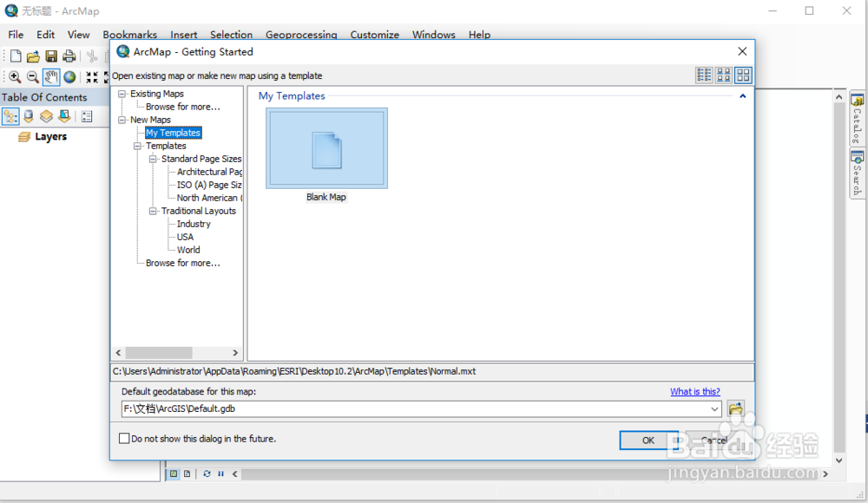Open the Bookmarks menu
The width and height of the screenshot is (868, 503).
[129, 35]
